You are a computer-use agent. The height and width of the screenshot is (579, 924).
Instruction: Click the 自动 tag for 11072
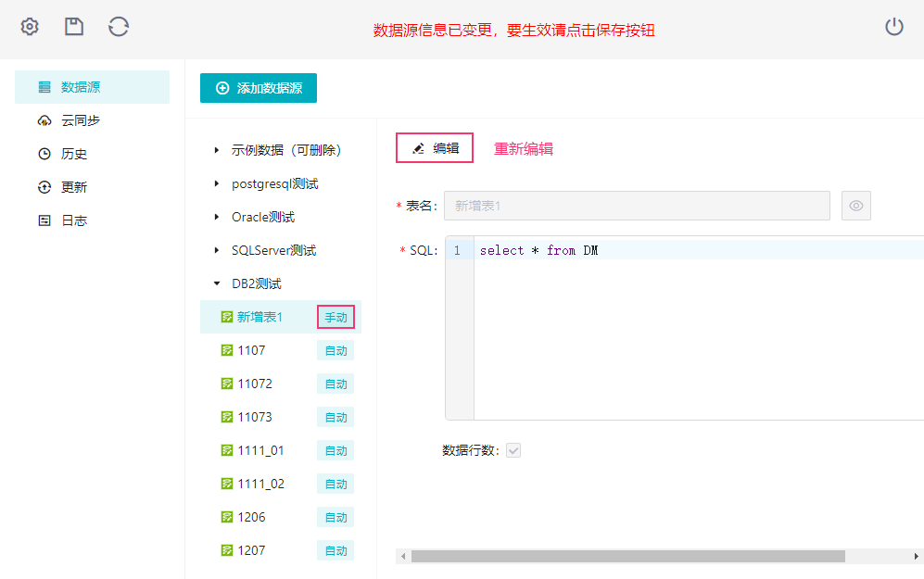[335, 384]
